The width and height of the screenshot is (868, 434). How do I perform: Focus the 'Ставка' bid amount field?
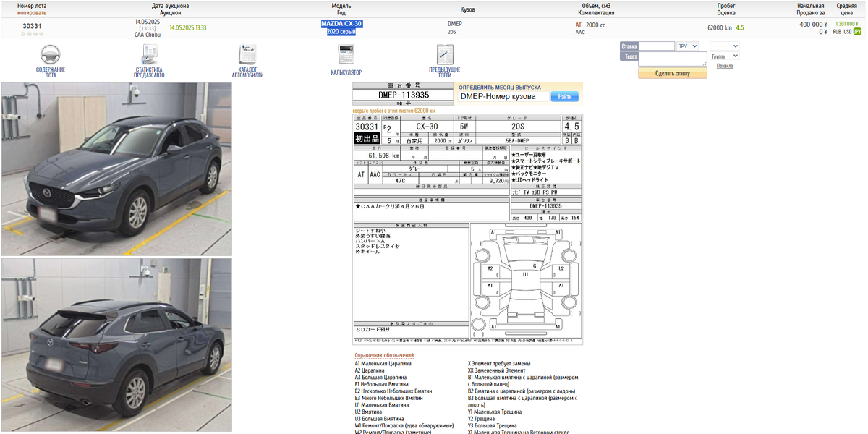[x=657, y=46]
